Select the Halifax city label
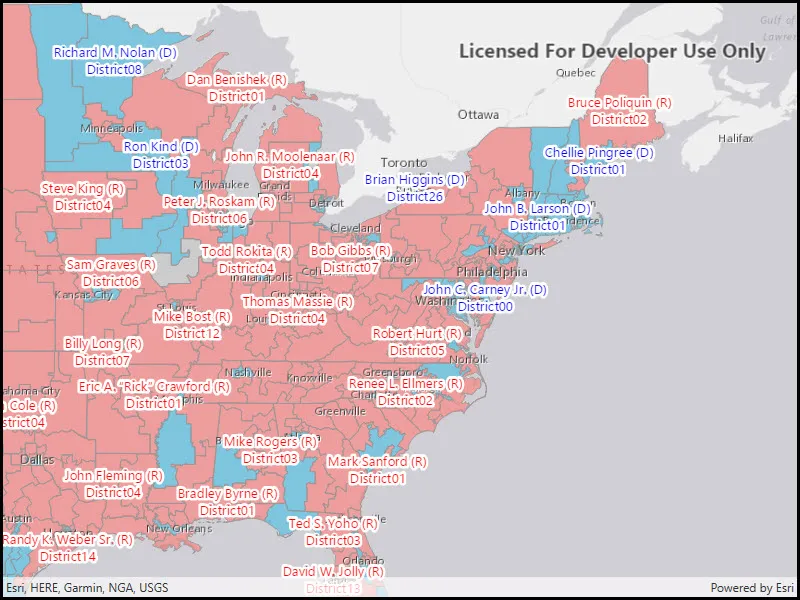800x600 pixels. (735, 138)
